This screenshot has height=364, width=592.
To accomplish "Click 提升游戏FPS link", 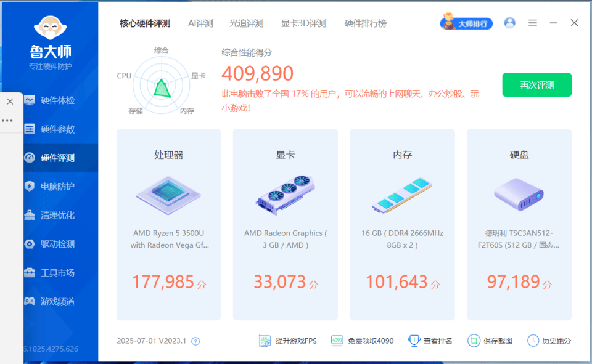I will coord(288,341).
